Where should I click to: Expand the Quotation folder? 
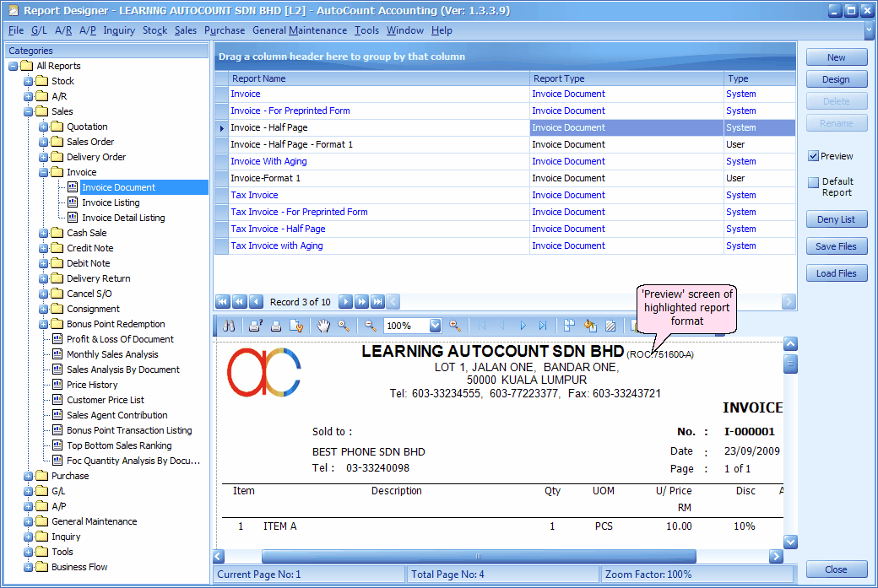43,127
